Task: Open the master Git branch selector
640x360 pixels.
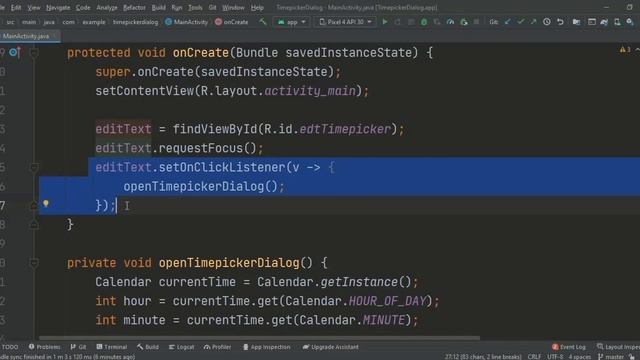Action: (611, 357)
